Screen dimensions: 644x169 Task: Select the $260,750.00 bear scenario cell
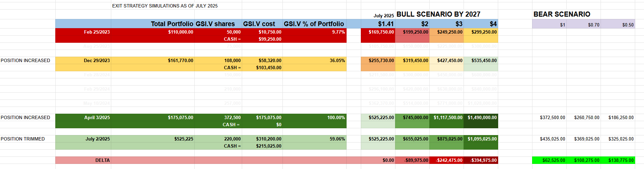click(584, 117)
